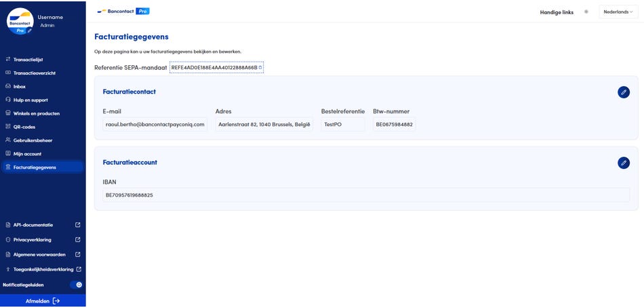This screenshot has height=308, width=644.
Task: Click the Privacyverklaring external link icon
Action: pos(78,239)
